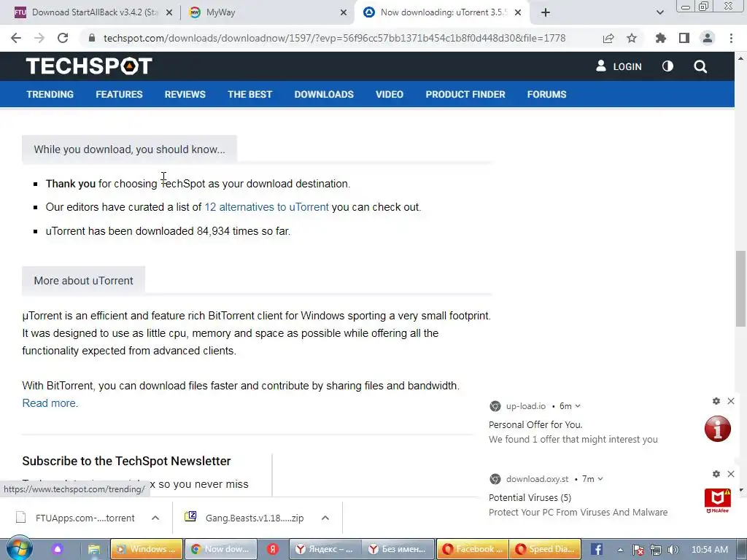The image size is (747, 560).
Task: Open the PRODUCT FINDER menu item
Action: pyautogui.click(x=465, y=94)
